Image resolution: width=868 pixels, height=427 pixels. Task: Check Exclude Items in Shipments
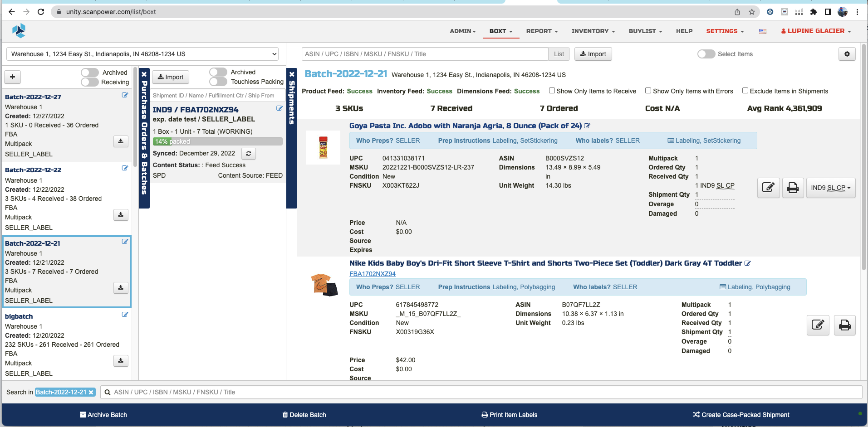tap(745, 91)
